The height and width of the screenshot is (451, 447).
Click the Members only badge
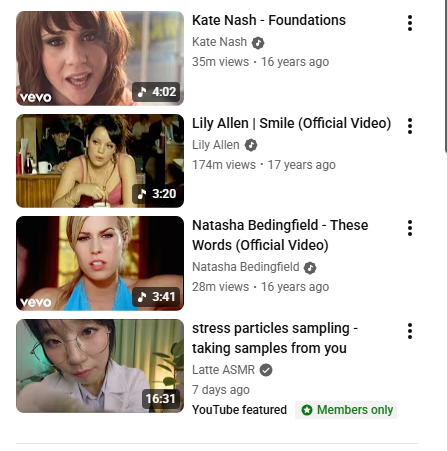pos(346,410)
